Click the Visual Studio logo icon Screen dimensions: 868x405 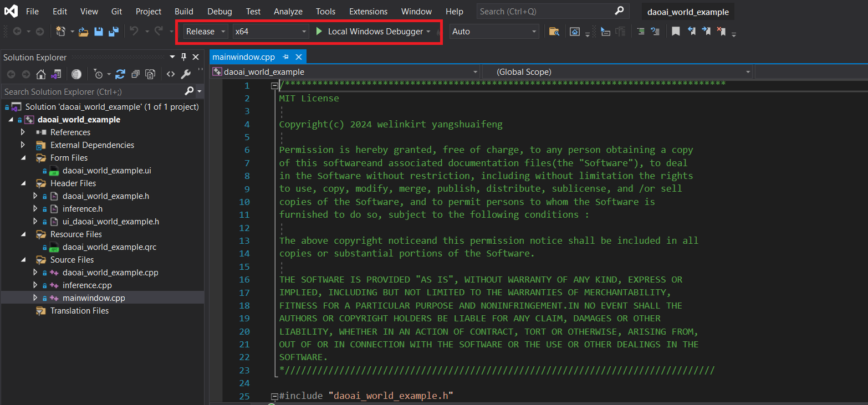point(11,11)
